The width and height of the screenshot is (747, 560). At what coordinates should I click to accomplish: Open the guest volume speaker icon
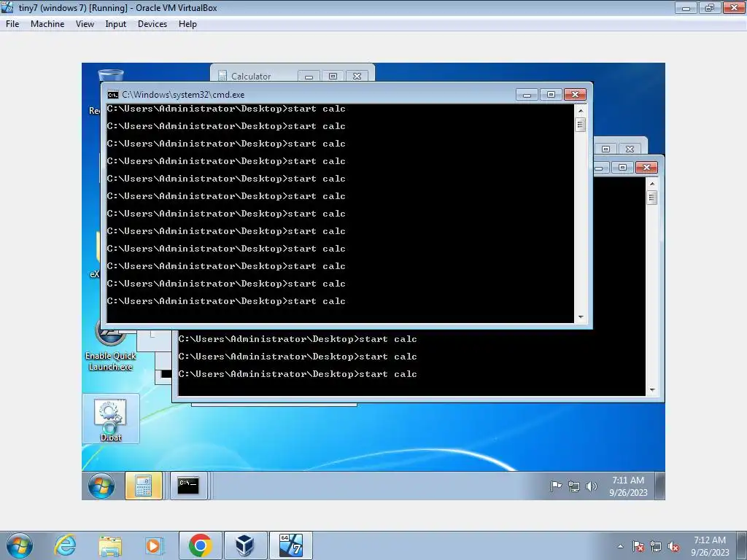tap(592, 486)
